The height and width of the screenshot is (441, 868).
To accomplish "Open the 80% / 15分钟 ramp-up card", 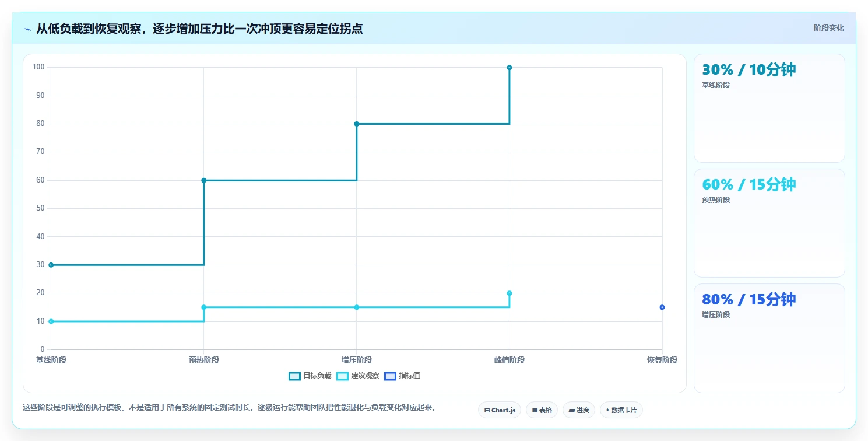I will (x=769, y=338).
